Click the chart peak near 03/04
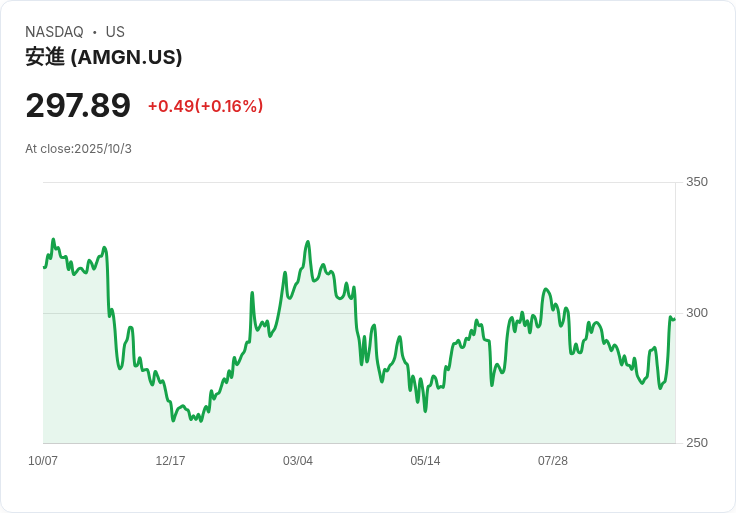This screenshot has width=736, height=513. [308, 242]
